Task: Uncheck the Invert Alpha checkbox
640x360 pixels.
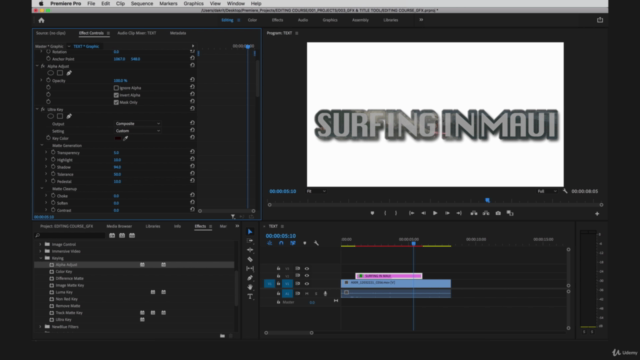Action: [x=116, y=95]
